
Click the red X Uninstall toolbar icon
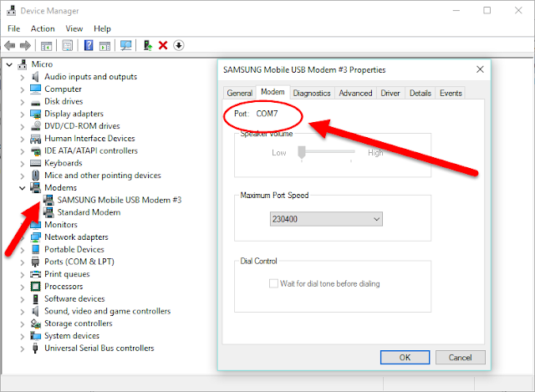click(x=163, y=45)
